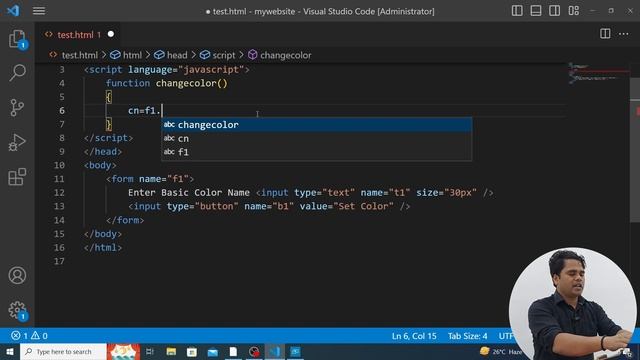Open the editor More Actions ellipsis
The width and height of the screenshot is (640, 360).
(623, 34)
